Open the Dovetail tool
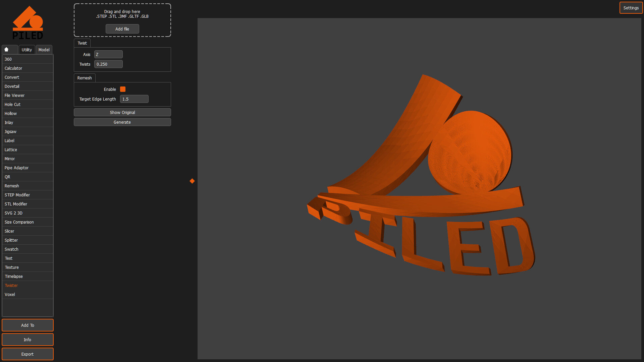Viewport: 644px width, 362px height. pyautogui.click(x=28, y=86)
